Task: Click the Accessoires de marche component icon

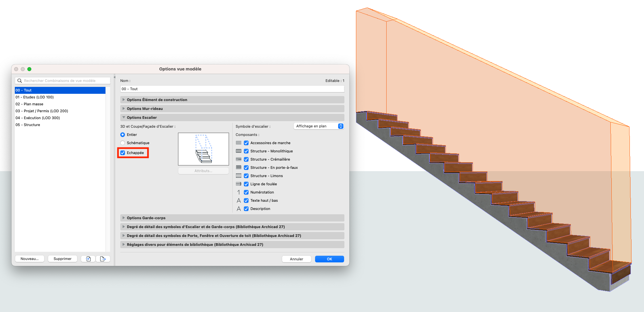Action: coord(239,143)
